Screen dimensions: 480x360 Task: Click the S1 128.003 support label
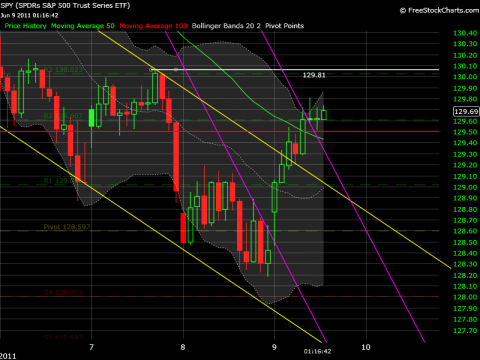coord(63,292)
